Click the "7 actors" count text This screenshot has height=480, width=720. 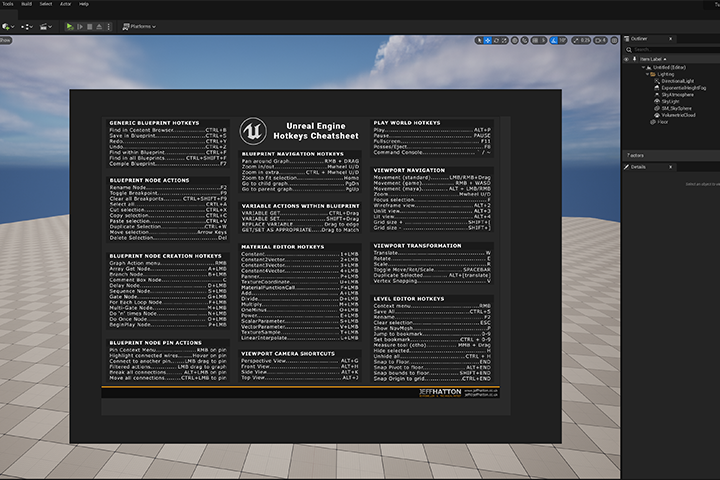click(636, 155)
